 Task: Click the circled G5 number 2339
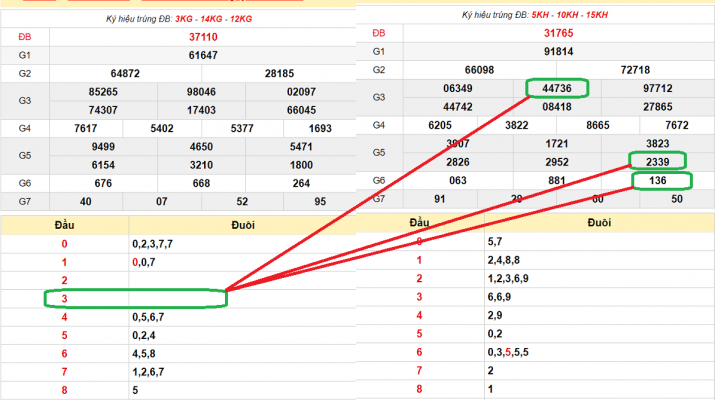pos(658,162)
